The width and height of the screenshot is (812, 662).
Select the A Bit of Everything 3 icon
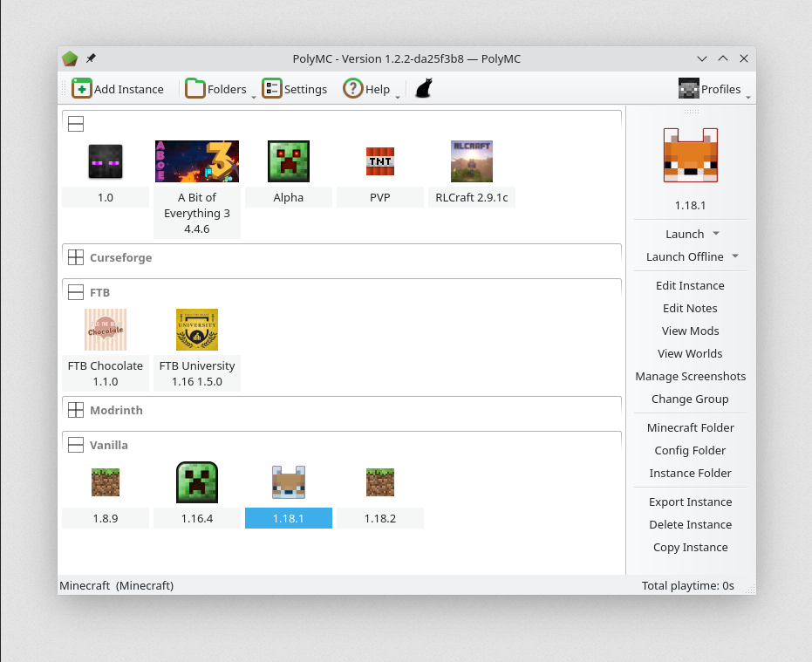tap(197, 161)
